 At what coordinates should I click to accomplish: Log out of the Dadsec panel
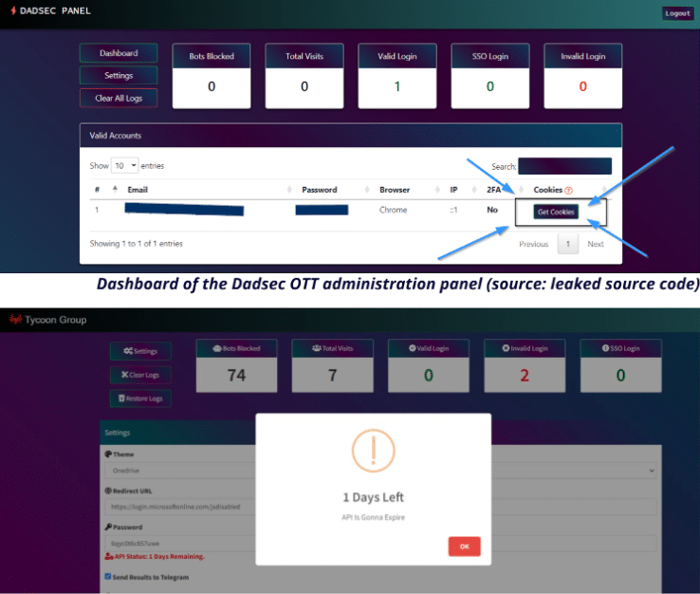click(677, 13)
